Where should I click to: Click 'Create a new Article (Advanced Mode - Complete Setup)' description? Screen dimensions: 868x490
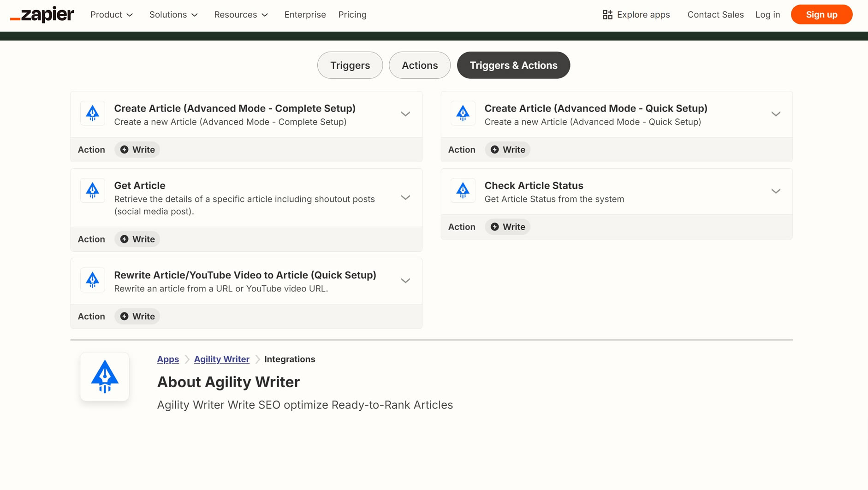point(230,122)
